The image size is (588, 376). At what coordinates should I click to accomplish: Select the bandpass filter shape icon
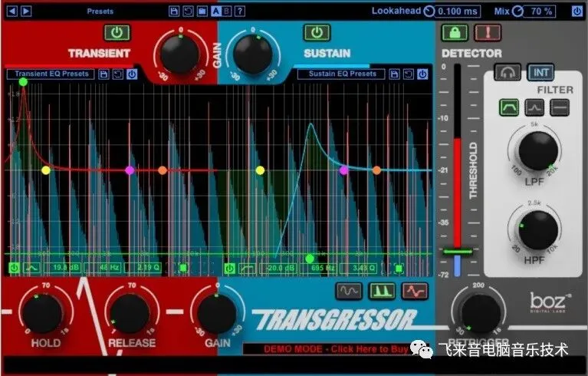(509, 107)
